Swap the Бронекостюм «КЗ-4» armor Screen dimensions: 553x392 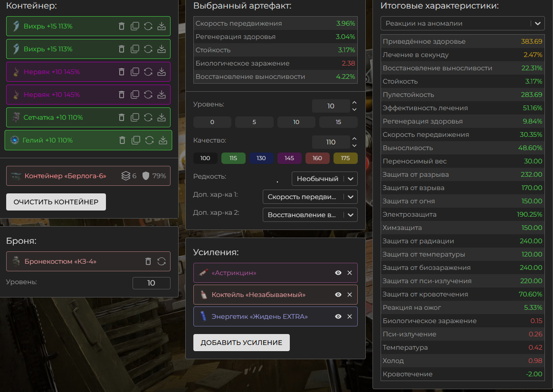pyautogui.click(x=162, y=261)
